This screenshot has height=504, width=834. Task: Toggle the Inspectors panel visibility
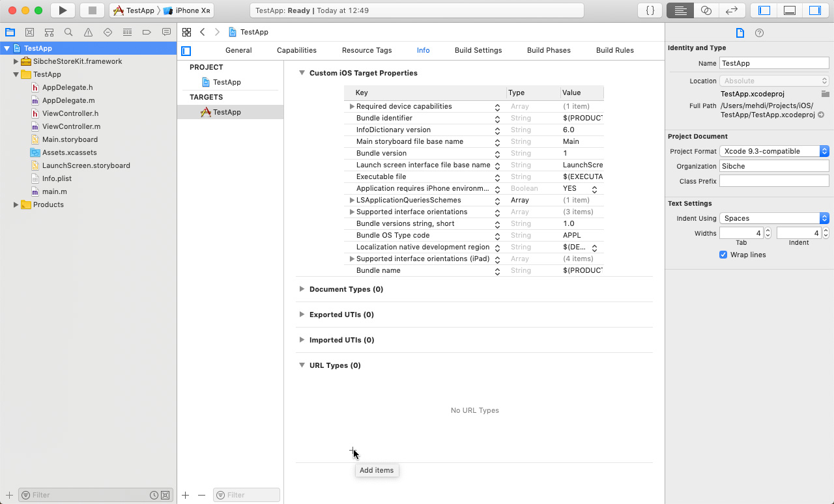tap(814, 10)
